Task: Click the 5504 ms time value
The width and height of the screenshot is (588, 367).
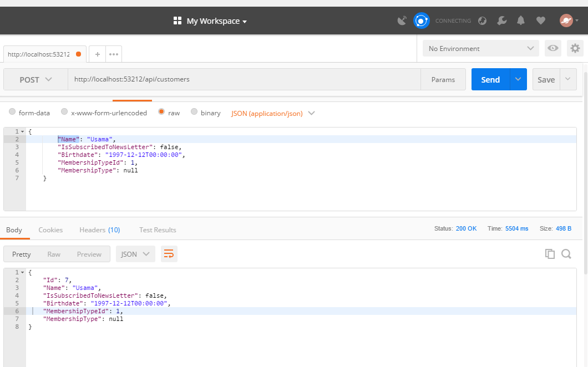Action: click(517, 228)
